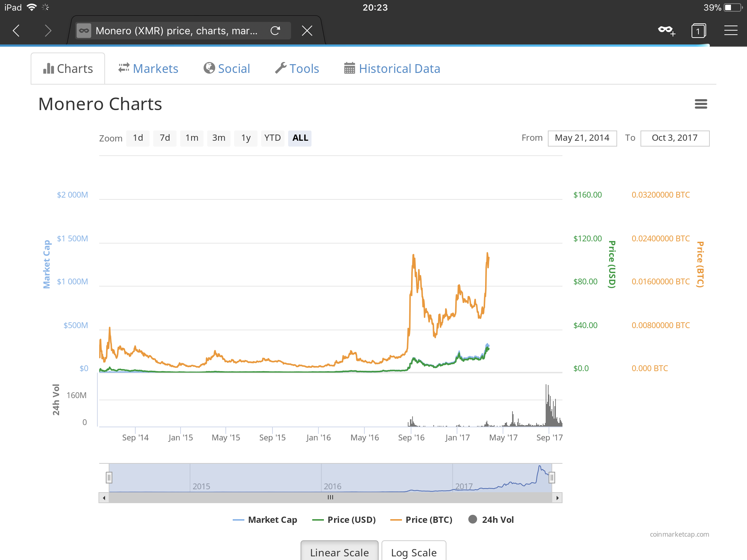This screenshot has width=747, height=560.
Task: Toggle Price (USD) series in legend
Action: (344, 520)
